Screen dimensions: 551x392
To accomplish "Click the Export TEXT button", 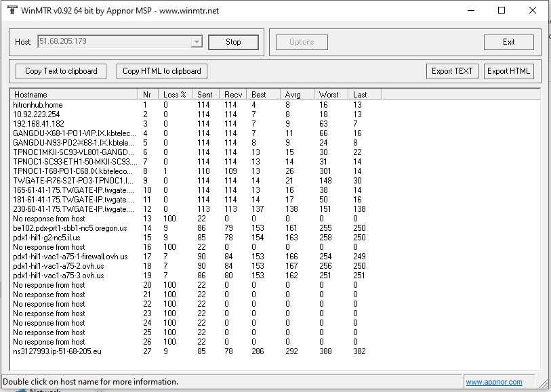I will pos(452,71).
